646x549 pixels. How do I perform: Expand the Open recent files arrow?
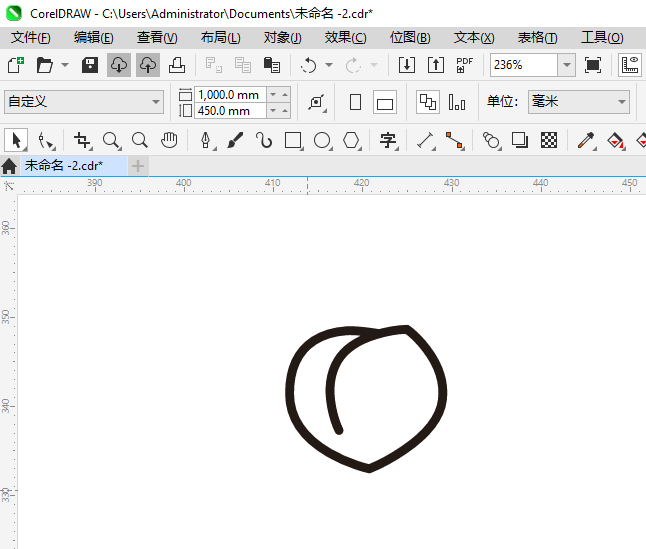(x=65, y=65)
